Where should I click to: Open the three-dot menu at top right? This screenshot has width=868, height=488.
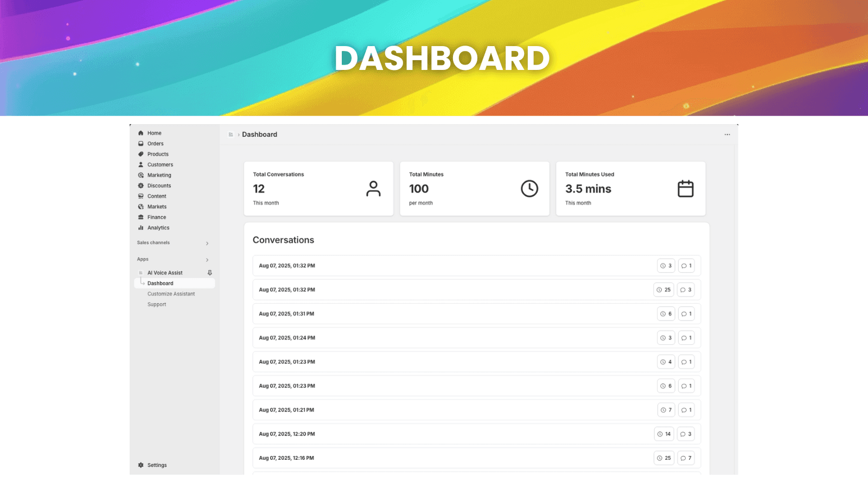[727, 134]
